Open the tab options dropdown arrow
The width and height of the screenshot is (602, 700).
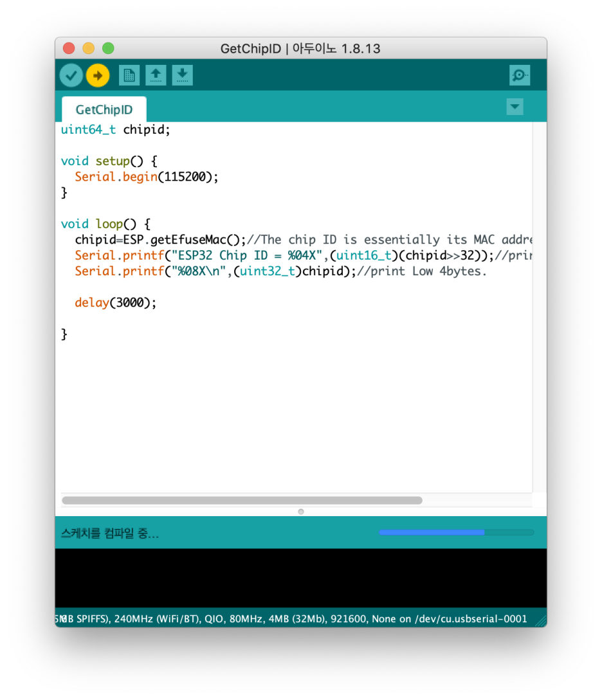click(515, 107)
